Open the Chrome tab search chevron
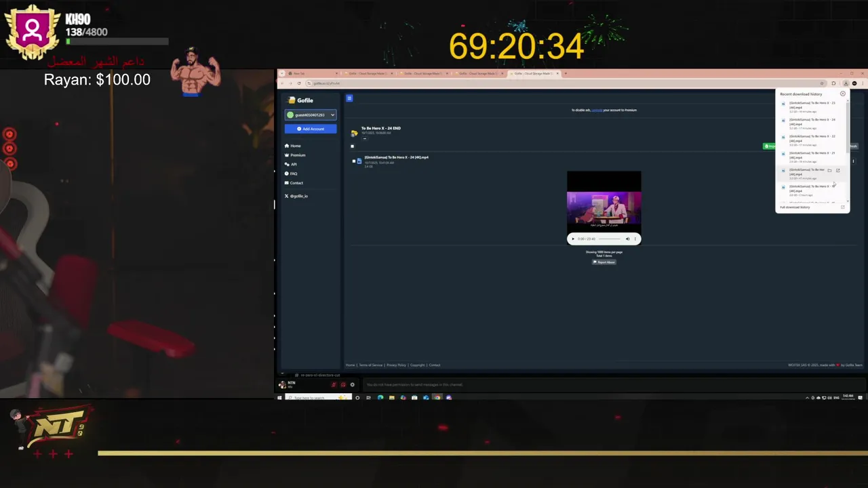Image resolution: width=868 pixels, height=488 pixels. (281, 73)
